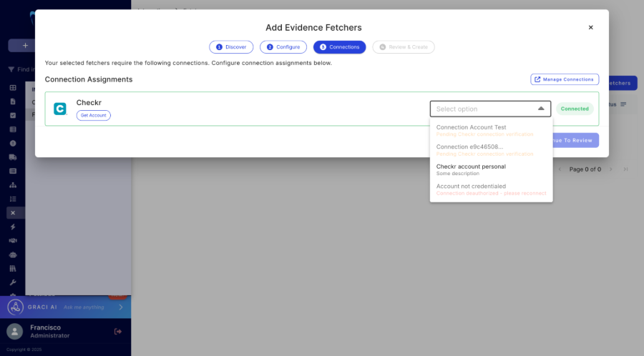Click the Checkr connection name
This screenshot has width=644, height=356.
(x=89, y=102)
